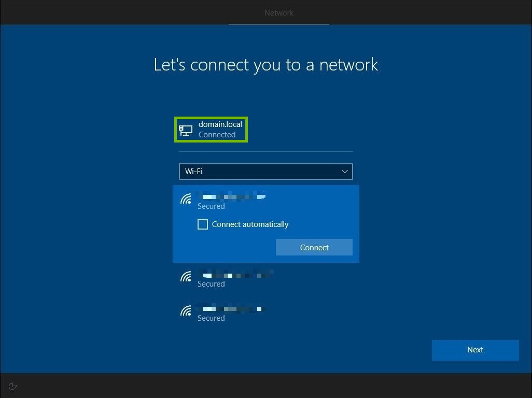
Task: Click Next to continue setup
Action: [x=474, y=350]
